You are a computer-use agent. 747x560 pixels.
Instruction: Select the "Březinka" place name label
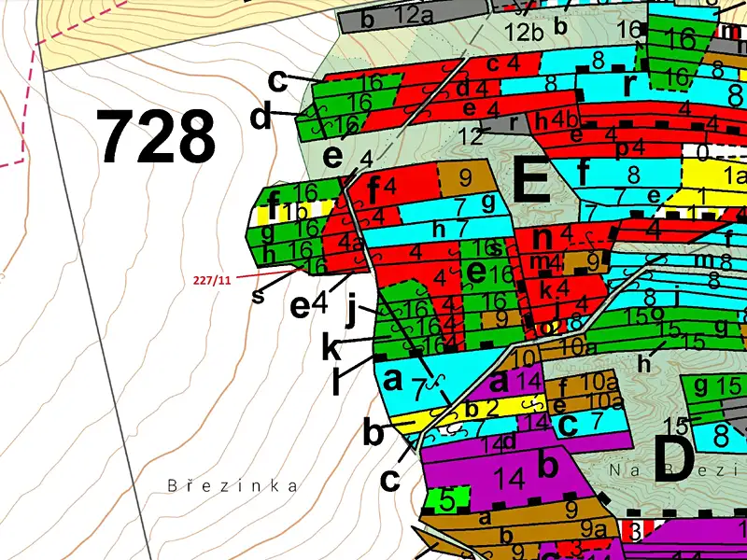tap(233, 485)
